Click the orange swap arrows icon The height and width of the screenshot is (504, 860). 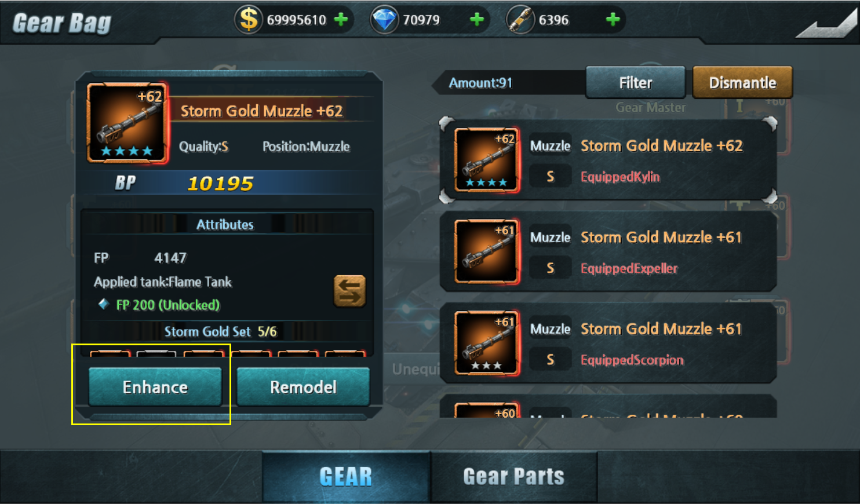click(x=349, y=290)
